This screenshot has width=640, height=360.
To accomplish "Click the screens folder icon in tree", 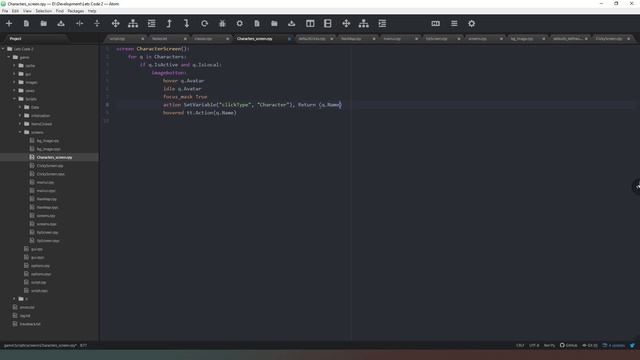I will [27, 132].
